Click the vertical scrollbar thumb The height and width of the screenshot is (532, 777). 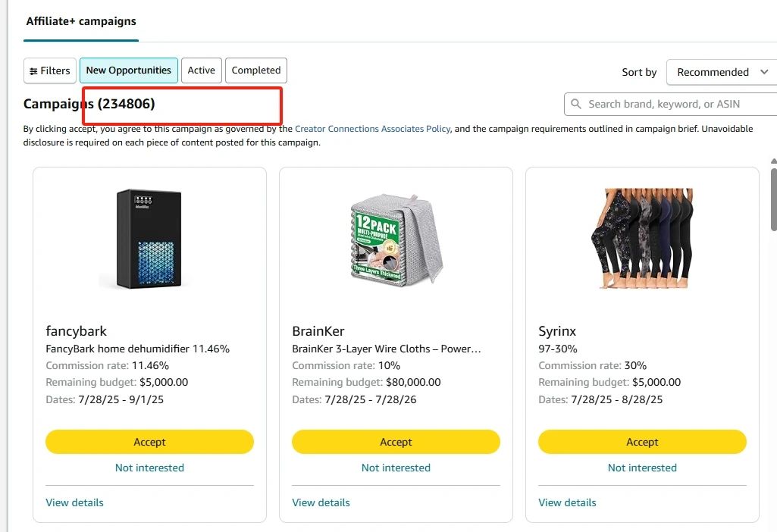coord(773,197)
